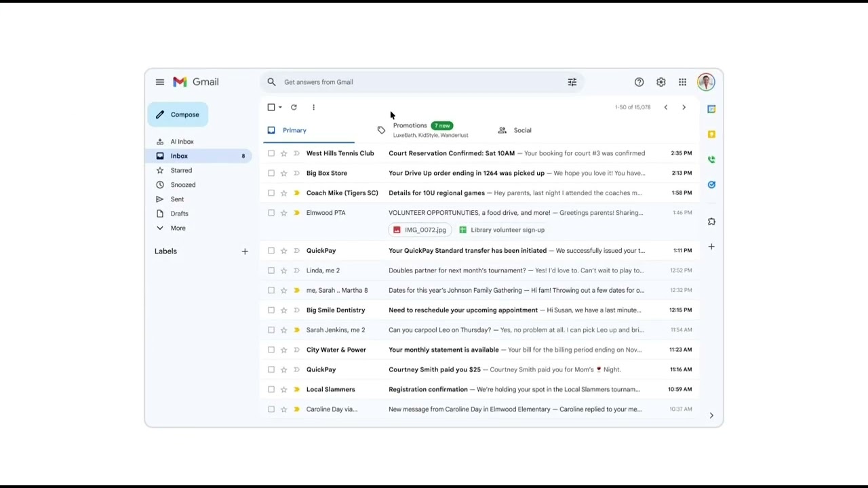868x488 pixels.
Task: Open the Google apps grid
Action: point(683,82)
